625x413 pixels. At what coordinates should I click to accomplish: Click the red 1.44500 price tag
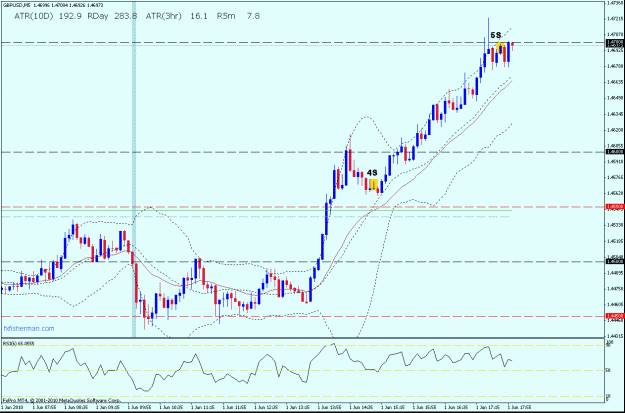coord(615,316)
